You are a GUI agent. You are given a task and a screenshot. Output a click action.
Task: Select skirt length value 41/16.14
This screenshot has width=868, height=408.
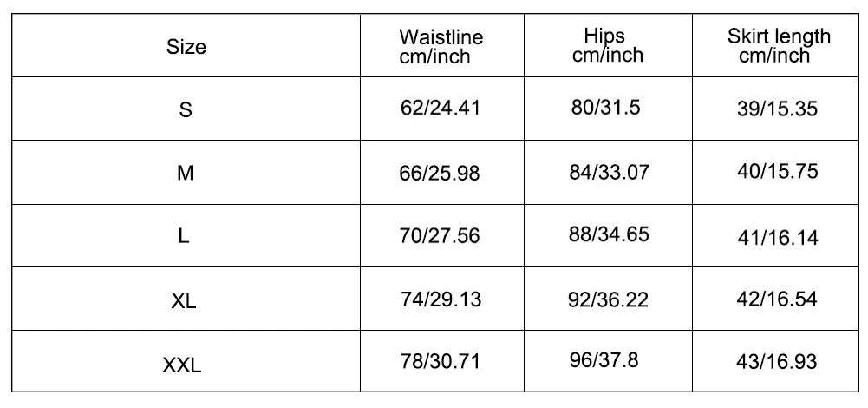pyautogui.click(x=778, y=236)
